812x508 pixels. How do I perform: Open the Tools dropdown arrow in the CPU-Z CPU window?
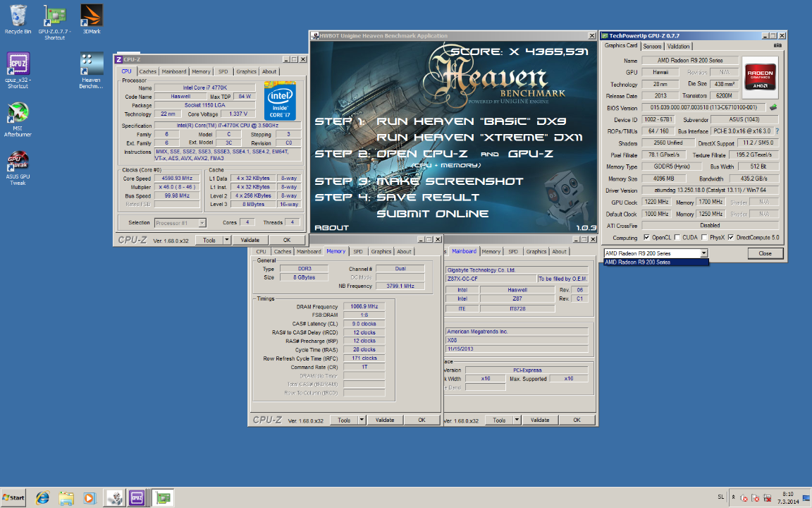226,240
